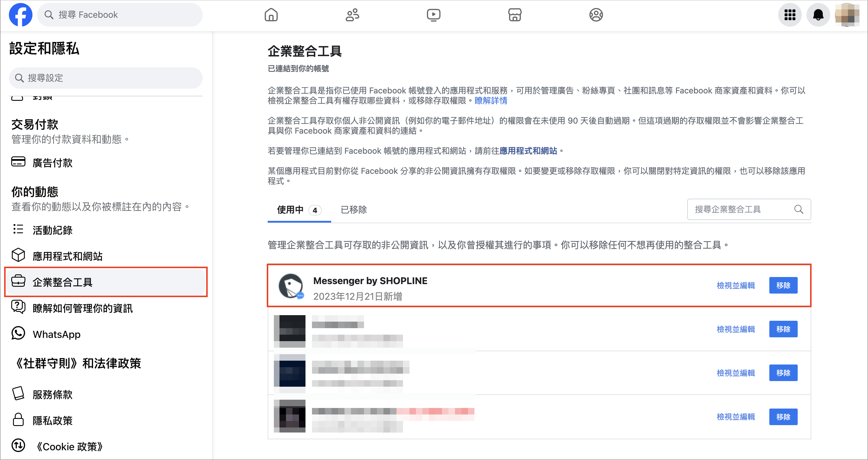868x460 pixels.
Task: Switch to the 已移除 tab
Action: [x=353, y=210]
